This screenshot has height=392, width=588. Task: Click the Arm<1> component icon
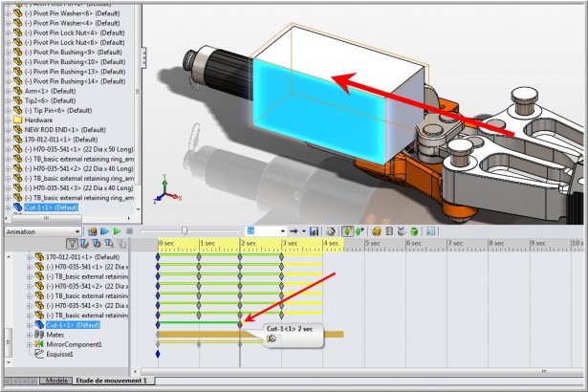tap(17, 91)
